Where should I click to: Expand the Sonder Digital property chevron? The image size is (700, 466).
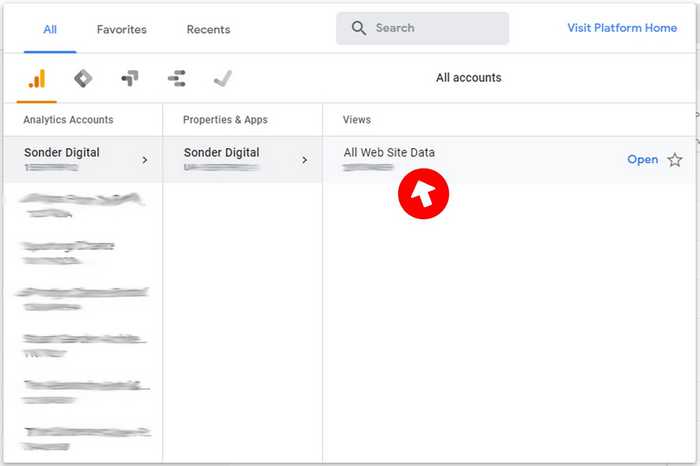click(x=305, y=160)
